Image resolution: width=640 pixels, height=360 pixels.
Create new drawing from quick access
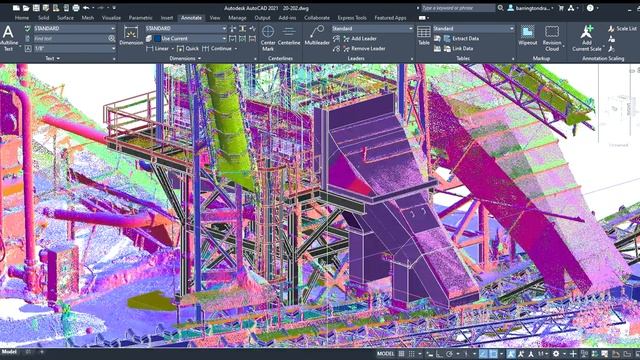[16, 8]
